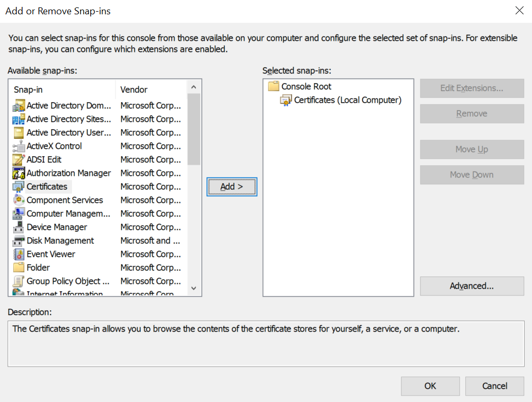This screenshot has width=532, height=402.
Task: Click the Folder snap-in icon
Action: 19,267
